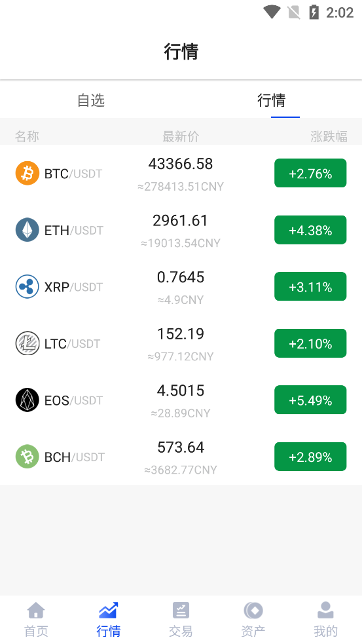Select the 行情 tab under the title
362x644 pixels.
coord(271,100)
